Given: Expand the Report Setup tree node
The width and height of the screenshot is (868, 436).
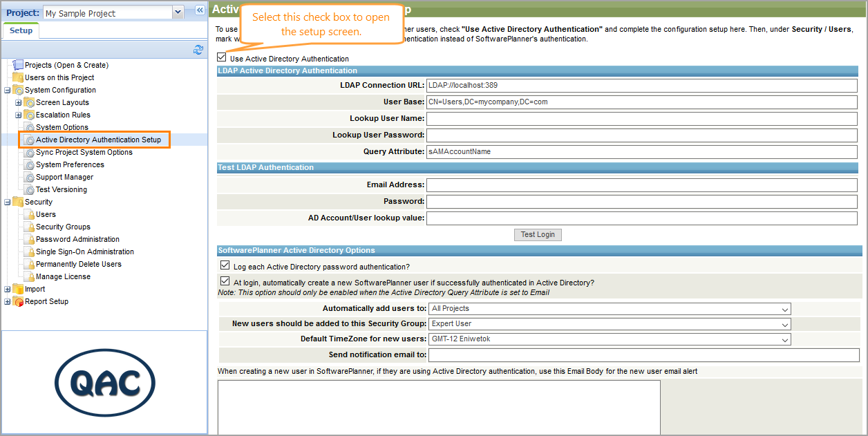Looking at the screenshot, I should pyautogui.click(x=8, y=301).
